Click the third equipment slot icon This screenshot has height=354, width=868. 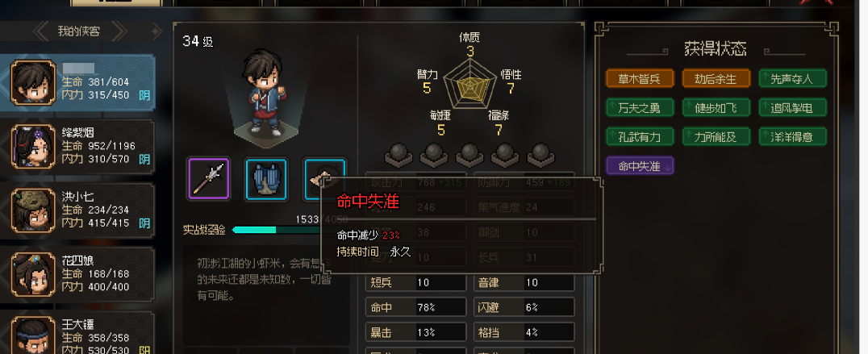click(323, 178)
